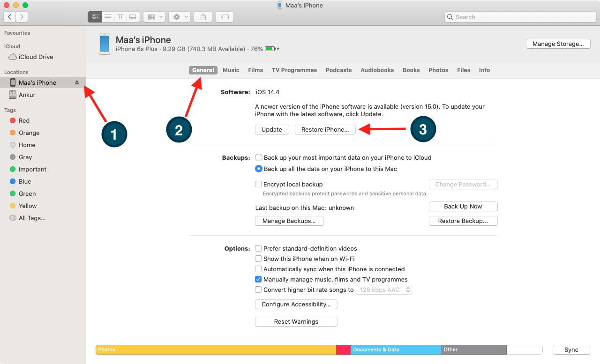Click the Manage Backups button

point(289,221)
